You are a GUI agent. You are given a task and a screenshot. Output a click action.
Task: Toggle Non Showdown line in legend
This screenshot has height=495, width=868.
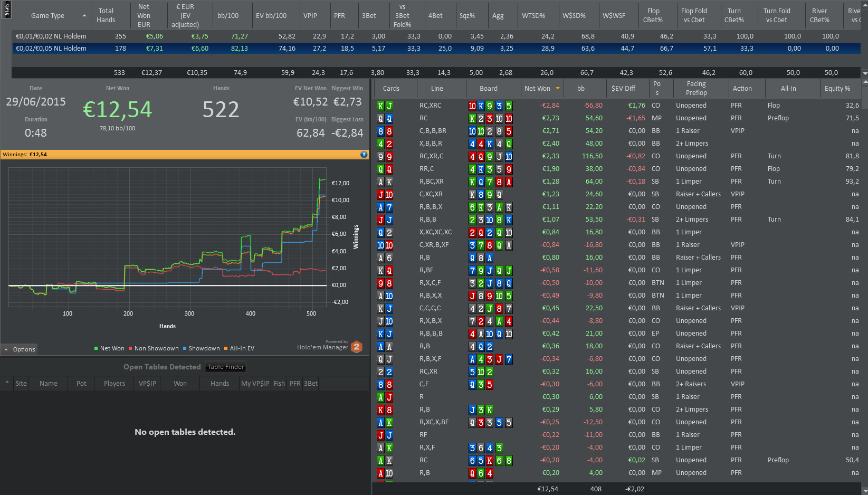pyautogui.click(x=154, y=348)
